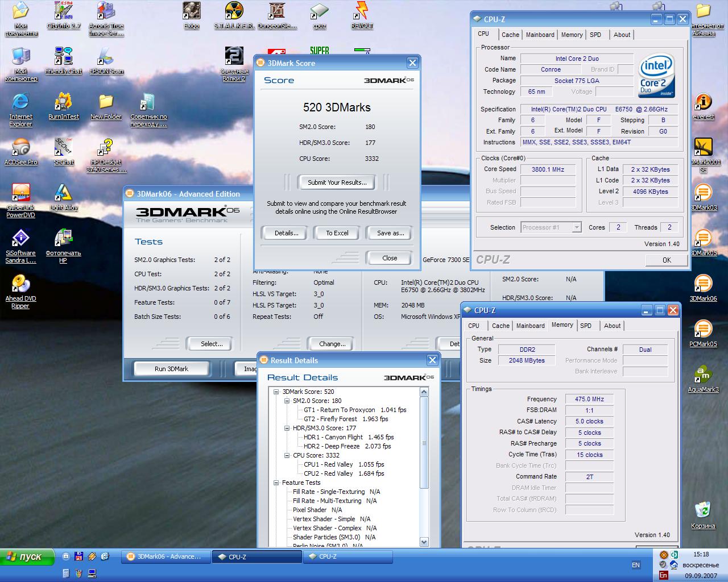
Task: Open the пуск Start menu
Action: (27, 557)
